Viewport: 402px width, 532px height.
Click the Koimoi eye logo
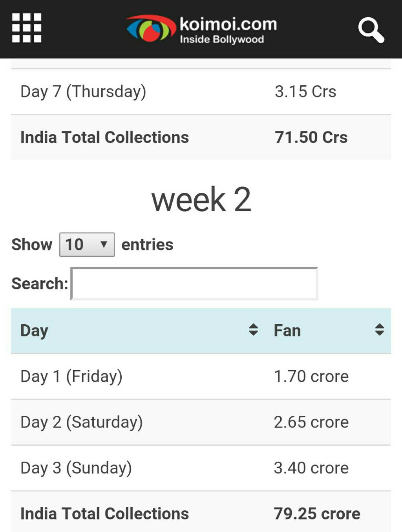151,28
